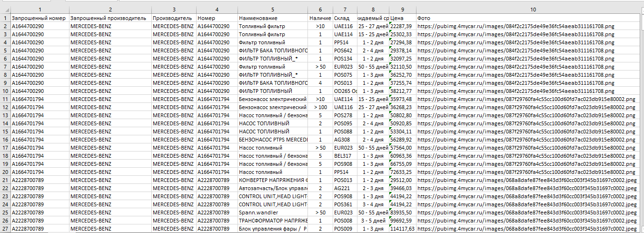Image resolution: width=644 pixels, height=233 pixels.
Task: Click the '> 100' availability cell
Action: [x=320, y=107]
